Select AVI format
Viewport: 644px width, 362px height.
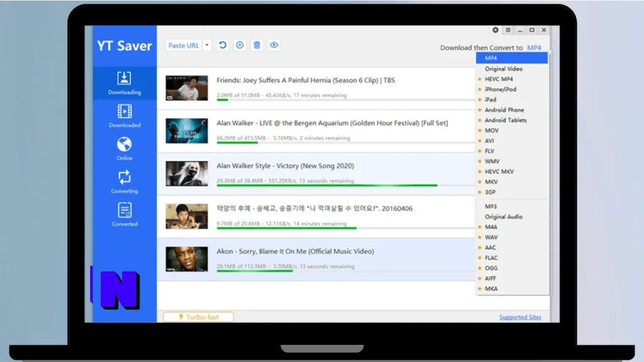512,141
